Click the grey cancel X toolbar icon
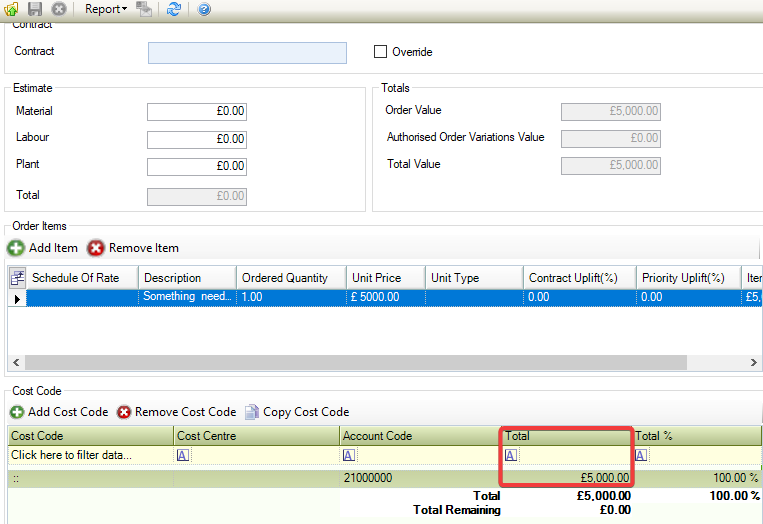Screen dimensions: 763x524 tap(59, 9)
